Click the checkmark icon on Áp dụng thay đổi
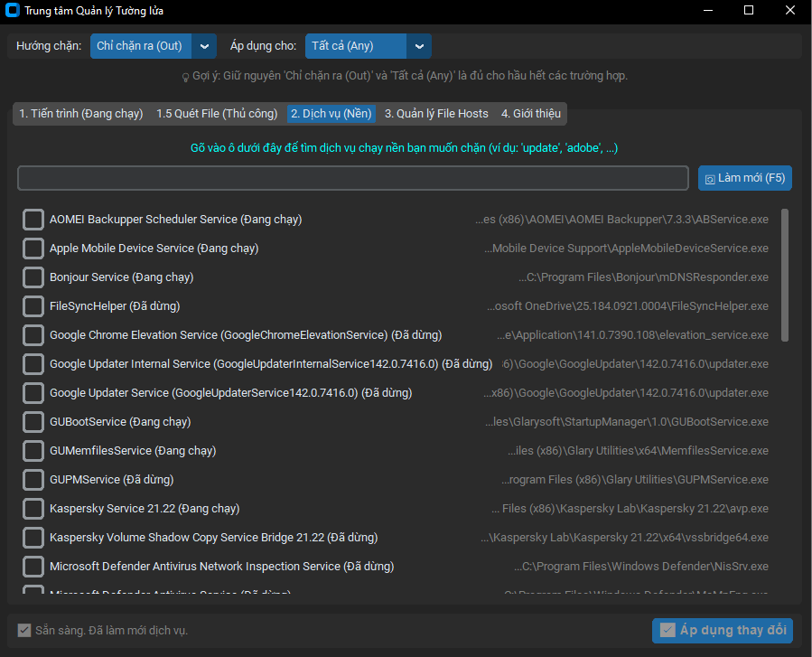This screenshot has width=812, height=657. pyautogui.click(x=667, y=630)
